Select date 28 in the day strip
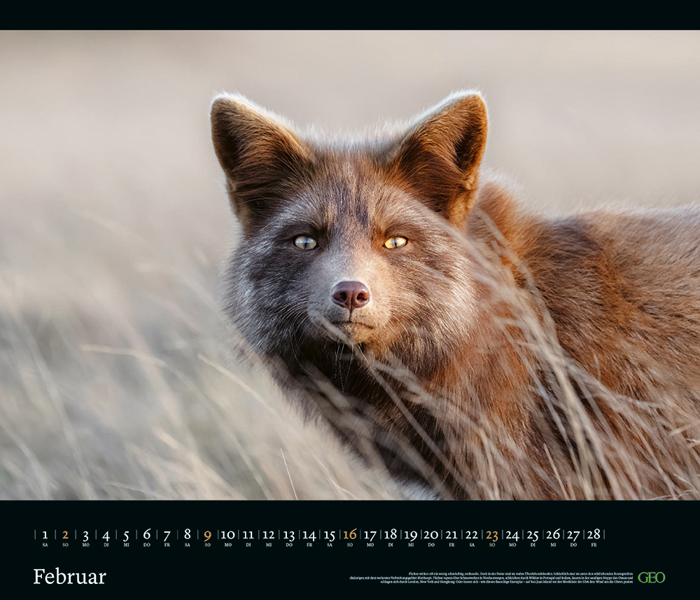The height and width of the screenshot is (600, 700). (x=594, y=534)
